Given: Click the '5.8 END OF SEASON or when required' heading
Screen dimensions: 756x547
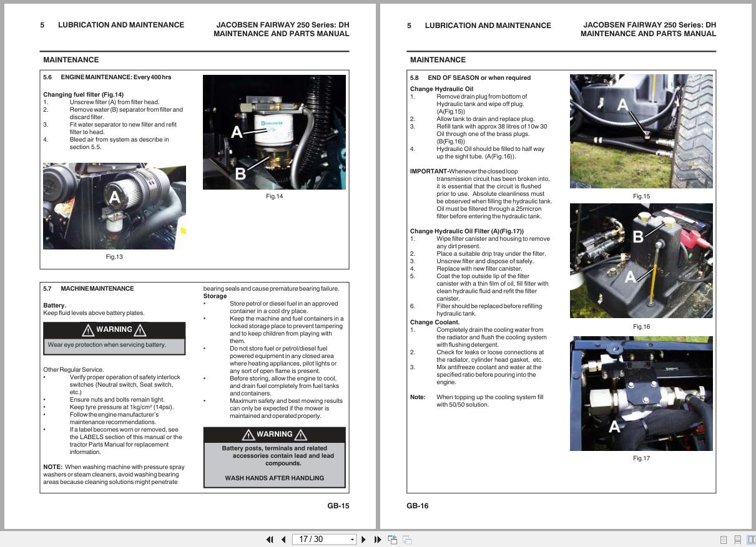Looking at the screenshot, I should (470, 78).
